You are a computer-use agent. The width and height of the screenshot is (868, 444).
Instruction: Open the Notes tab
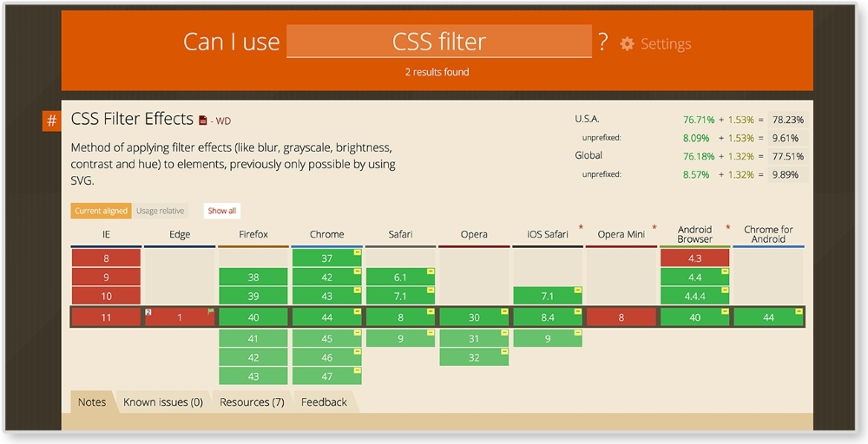92,402
